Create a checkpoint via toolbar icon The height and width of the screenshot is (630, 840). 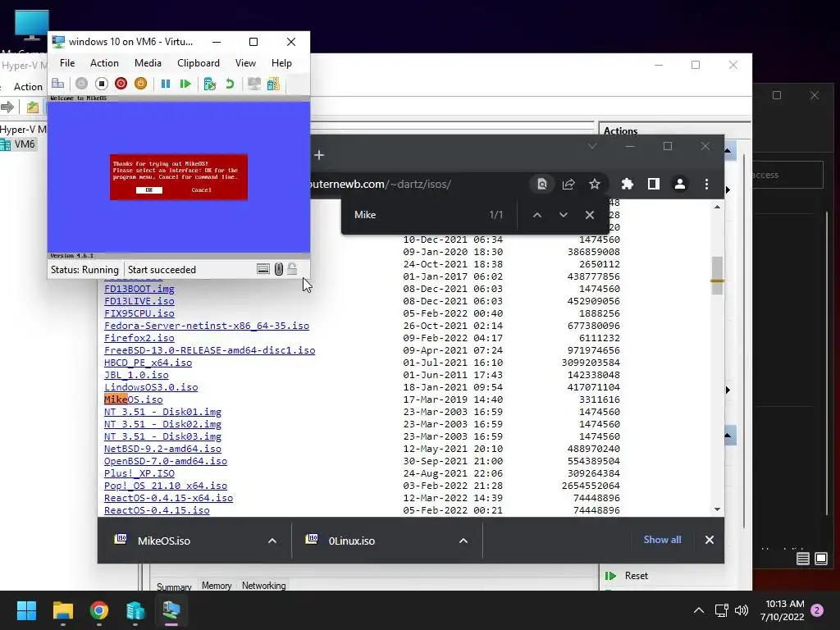(209, 84)
